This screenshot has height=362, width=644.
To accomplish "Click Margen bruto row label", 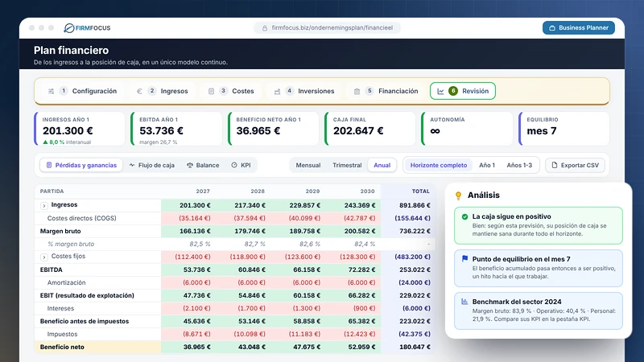I will 60,231.
